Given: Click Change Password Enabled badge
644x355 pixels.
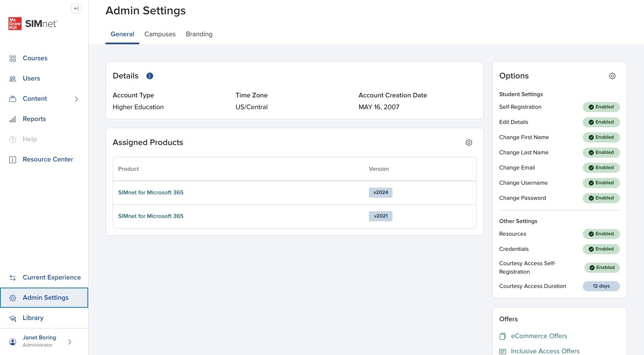Looking at the screenshot, I should 601,198.
